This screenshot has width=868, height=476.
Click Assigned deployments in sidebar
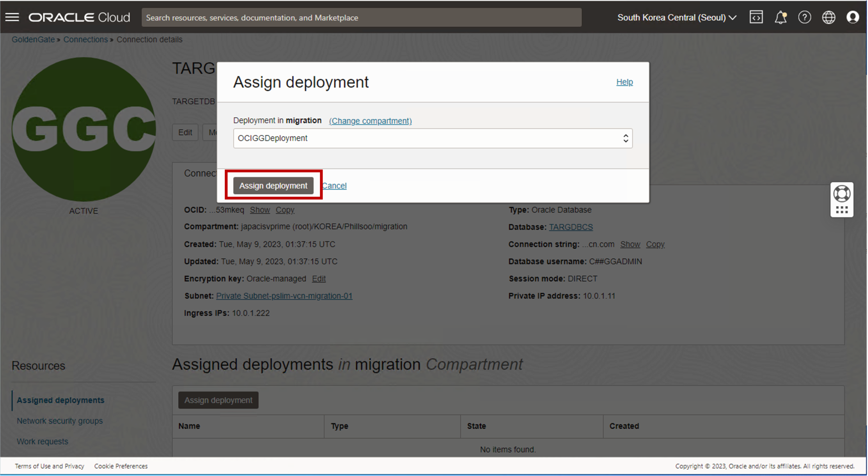(60, 400)
